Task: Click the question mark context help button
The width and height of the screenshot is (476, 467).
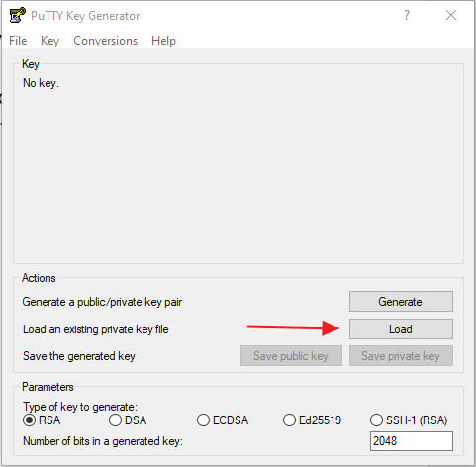Action: tap(407, 15)
